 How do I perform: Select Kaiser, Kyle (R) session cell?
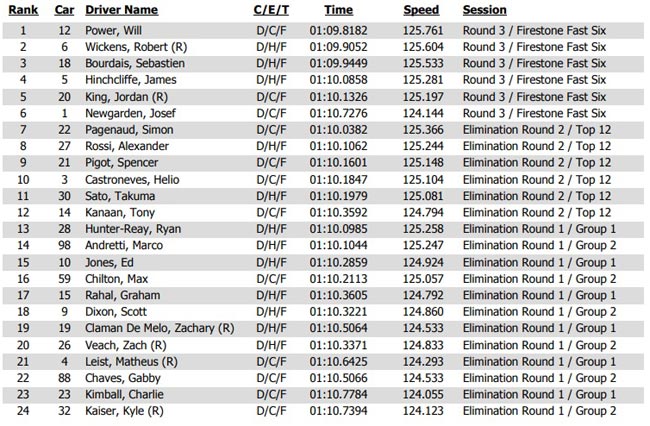coord(539,411)
